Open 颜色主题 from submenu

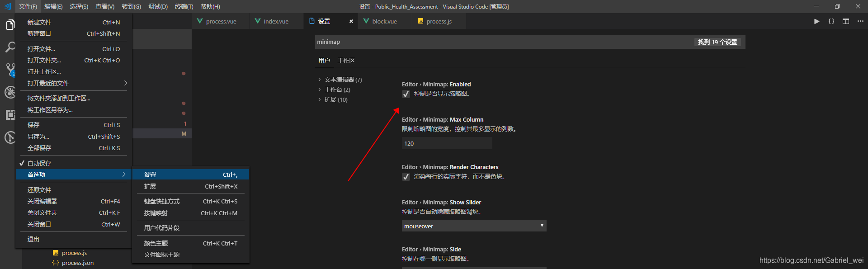point(190,243)
